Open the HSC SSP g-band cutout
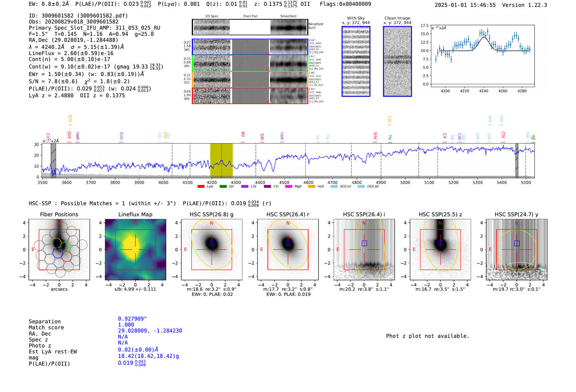Screen dimensions: 576x392 (x=211, y=250)
